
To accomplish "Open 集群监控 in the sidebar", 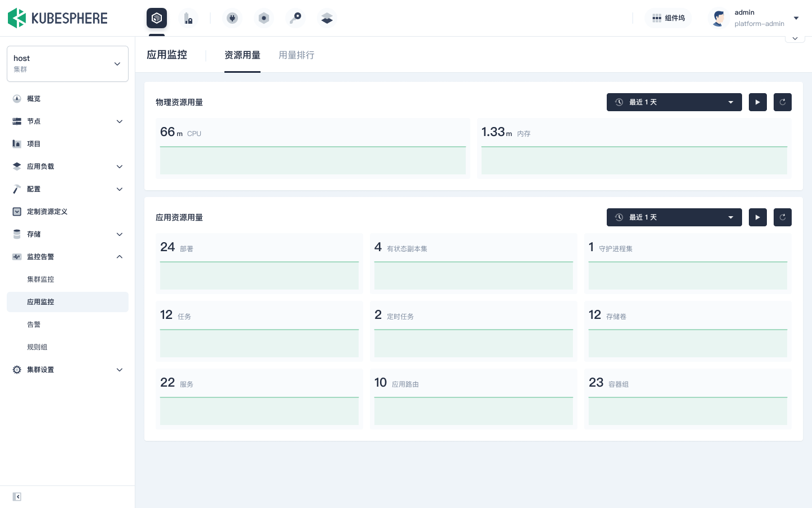I will [x=41, y=279].
